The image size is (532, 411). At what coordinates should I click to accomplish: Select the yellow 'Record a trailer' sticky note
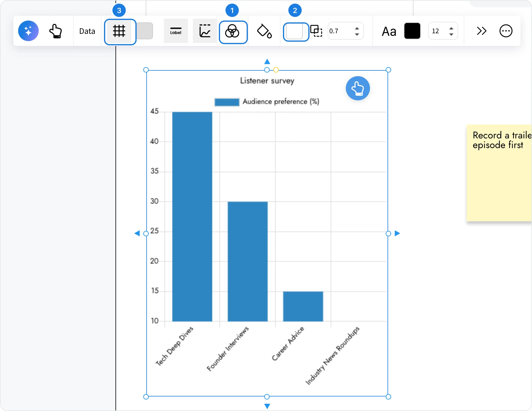499,173
